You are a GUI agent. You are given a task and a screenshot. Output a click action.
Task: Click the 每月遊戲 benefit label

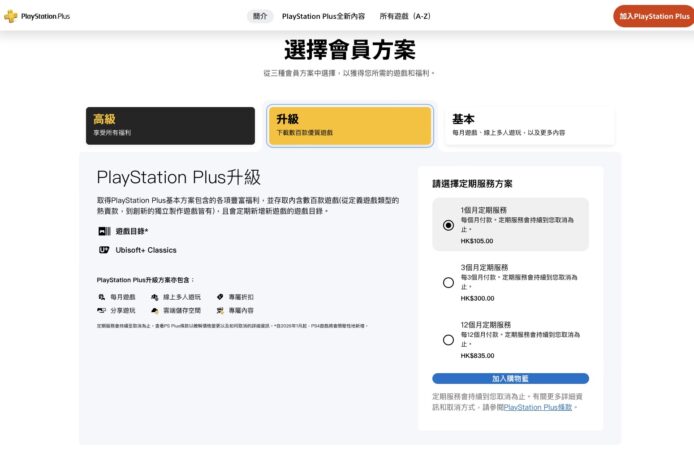point(123,297)
